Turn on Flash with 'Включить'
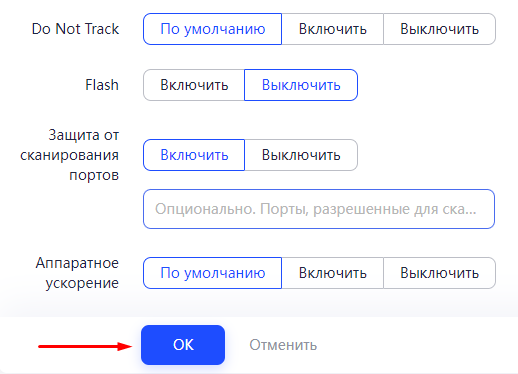Screen dimensions: 518x374 [x=194, y=85]
